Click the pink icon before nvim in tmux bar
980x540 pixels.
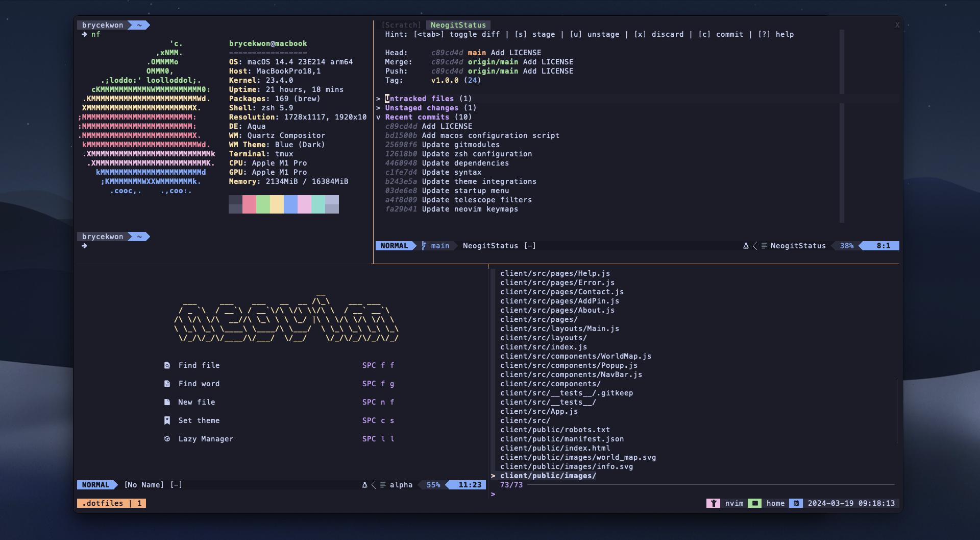[x=713, y=503]
